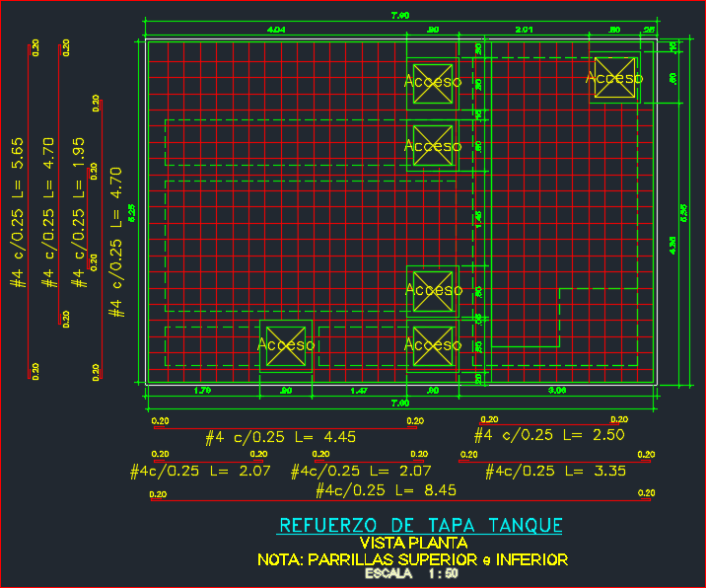
Task: Click the #4 c/0.25 L= 4.45 annotation
Action: [x=280, y=437]
